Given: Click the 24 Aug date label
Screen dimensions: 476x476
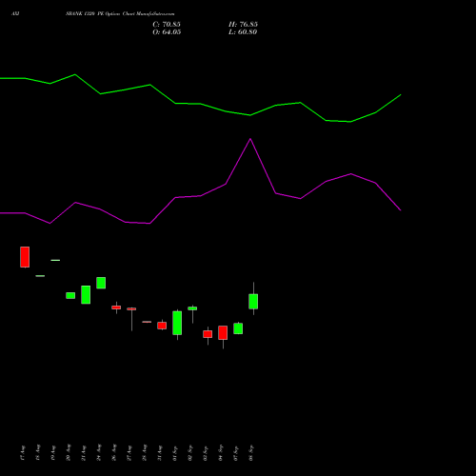Looking at the screenshot, I should (99, 453).
